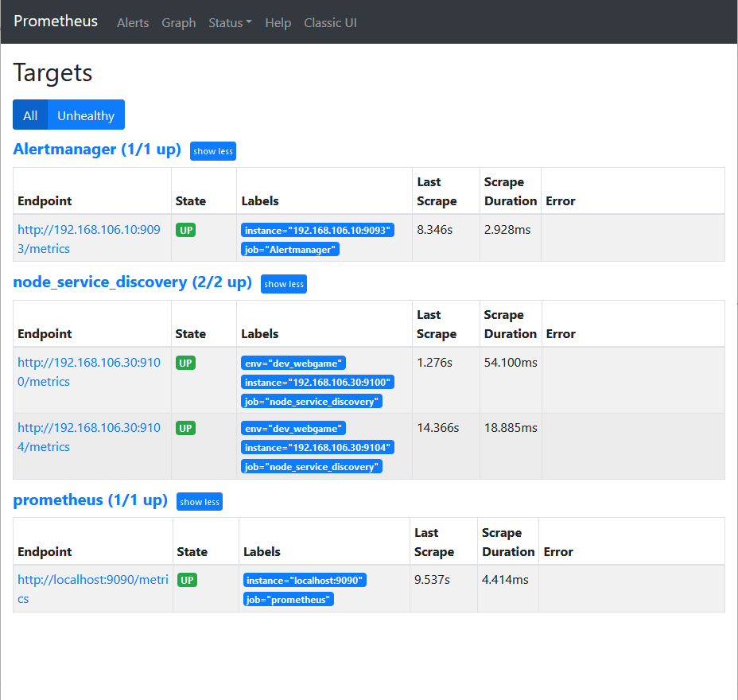
Task: Go to the Graph page
Action: (x=178, y=22)
